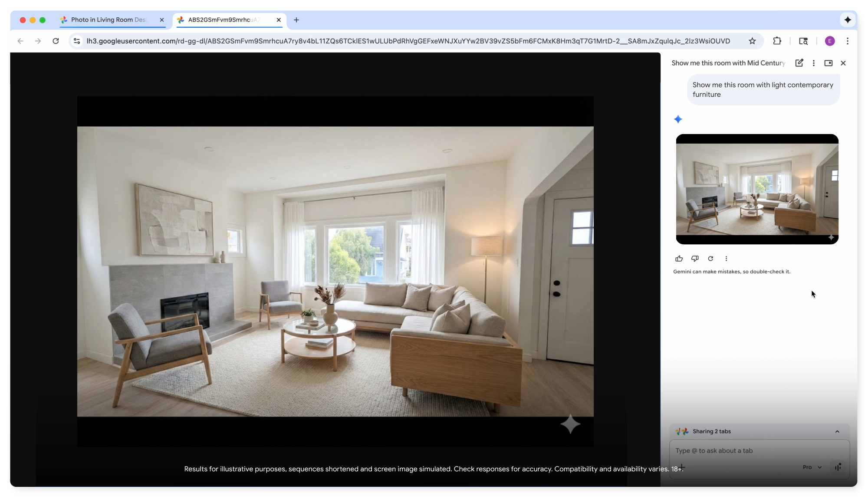Open the browser extensions puzzle icon

coord(777,41)
